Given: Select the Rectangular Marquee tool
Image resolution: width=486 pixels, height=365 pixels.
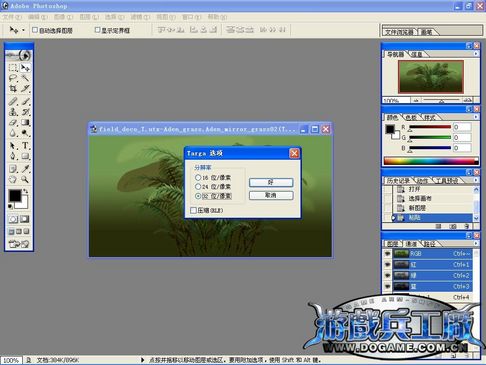Looking at the screenshot, I should tap(13, 68).
